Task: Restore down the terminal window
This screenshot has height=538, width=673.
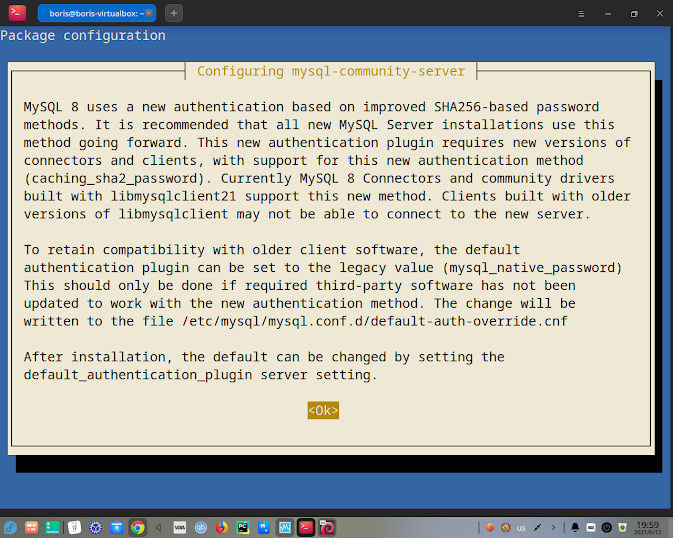Action: (x=634, y=14)
